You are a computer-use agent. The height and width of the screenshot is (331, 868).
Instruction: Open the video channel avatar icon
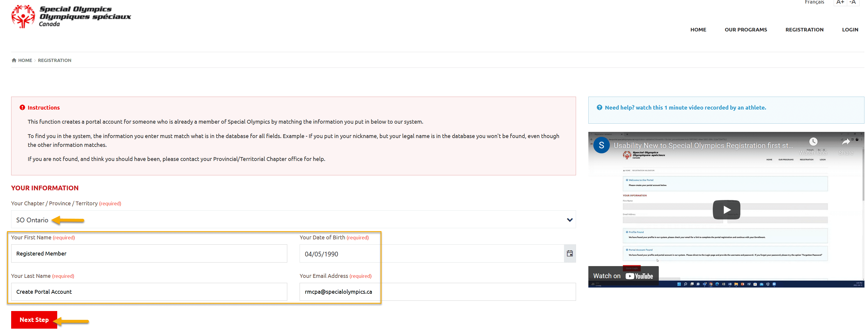coord(602,145)
